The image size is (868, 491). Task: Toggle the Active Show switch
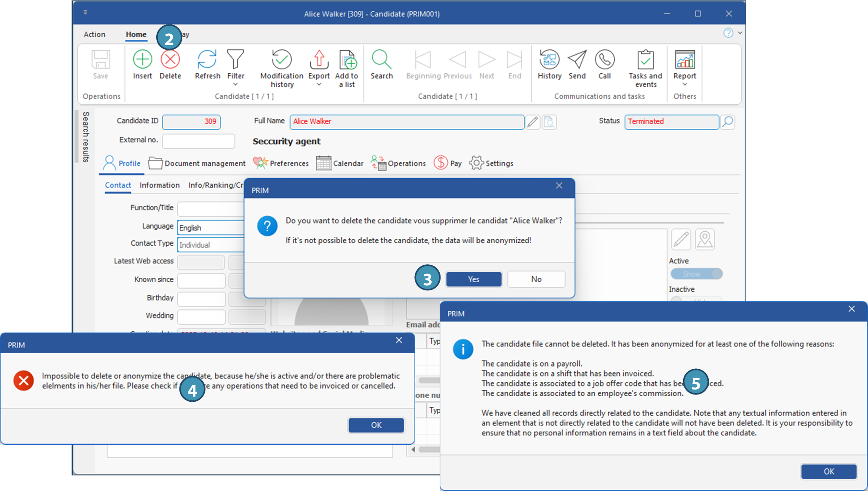coord(697,274)
